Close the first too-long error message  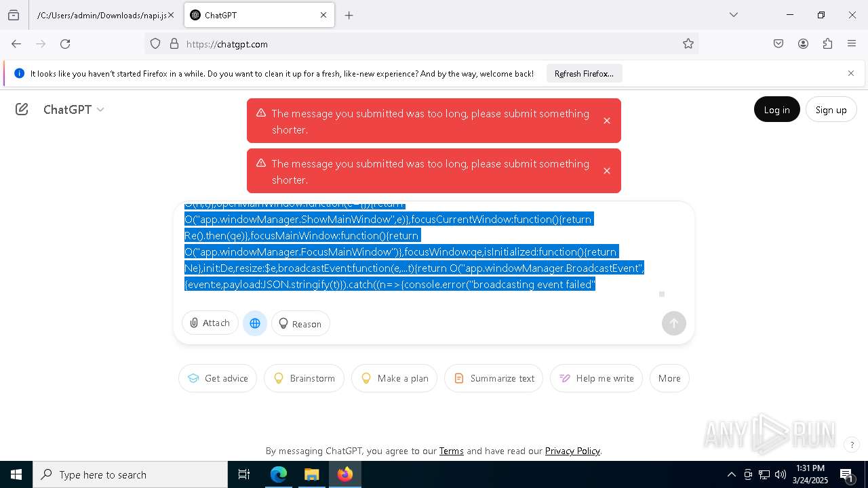(607, 121)
